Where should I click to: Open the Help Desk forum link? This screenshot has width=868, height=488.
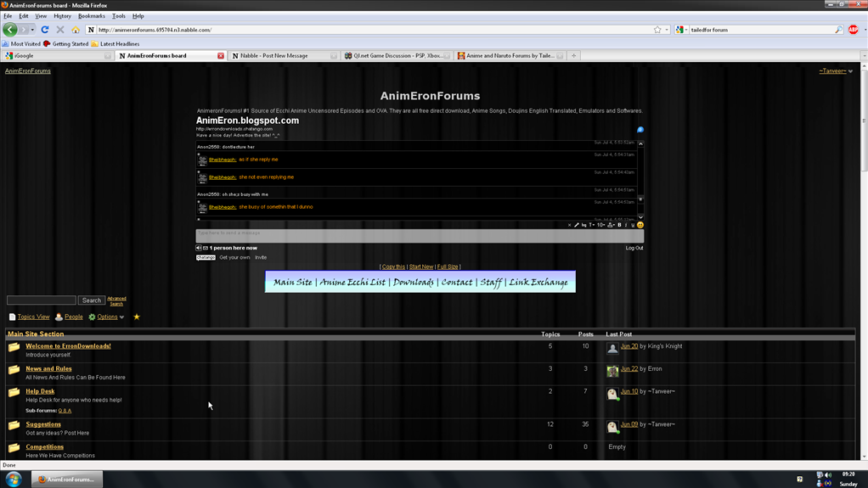(40, 391)
